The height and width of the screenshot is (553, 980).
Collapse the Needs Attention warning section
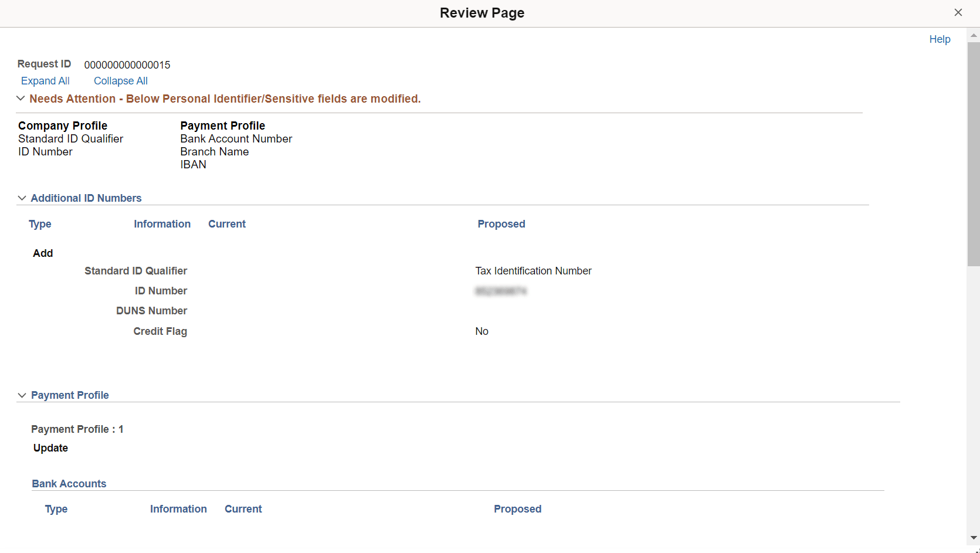pos(21,99)
